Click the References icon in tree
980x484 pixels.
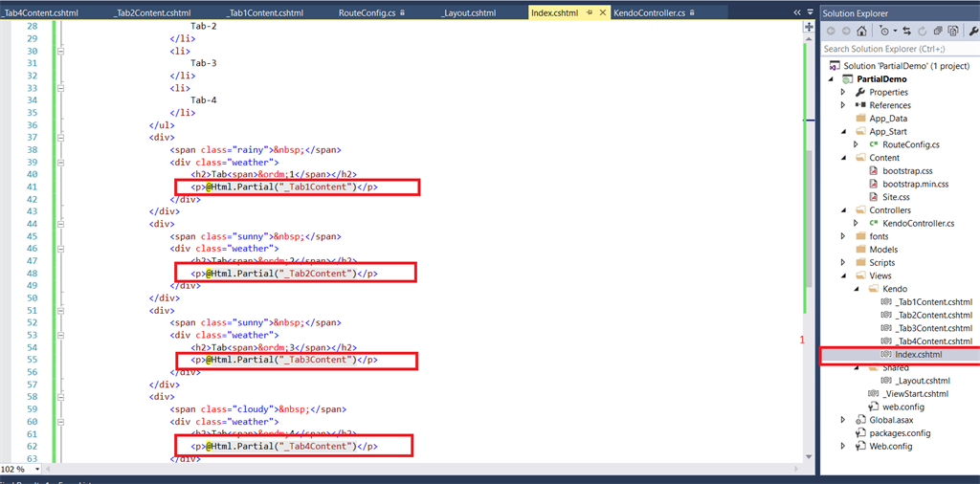click(860, 105)
